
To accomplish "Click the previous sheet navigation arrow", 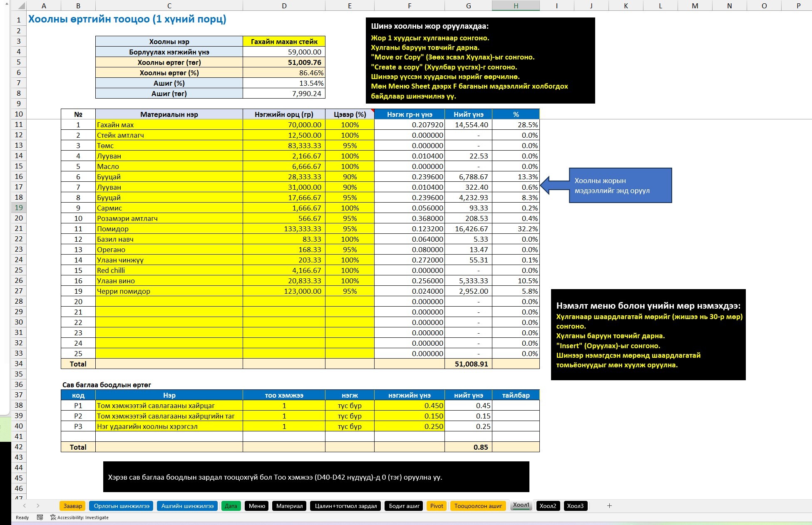I will pyautogui.click(x=25, y=506).
